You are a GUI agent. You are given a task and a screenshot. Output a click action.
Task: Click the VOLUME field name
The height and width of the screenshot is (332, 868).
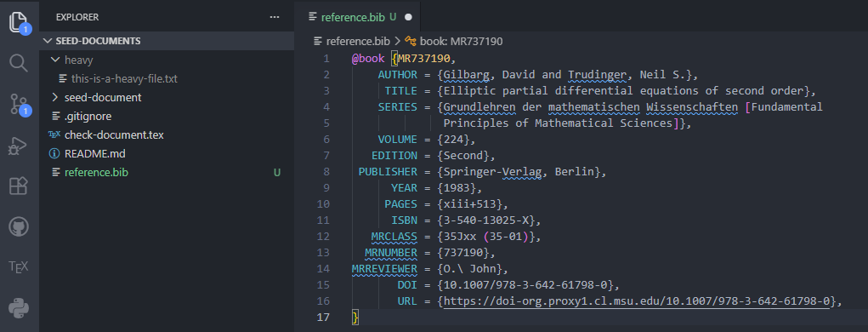tap(398, 139)
